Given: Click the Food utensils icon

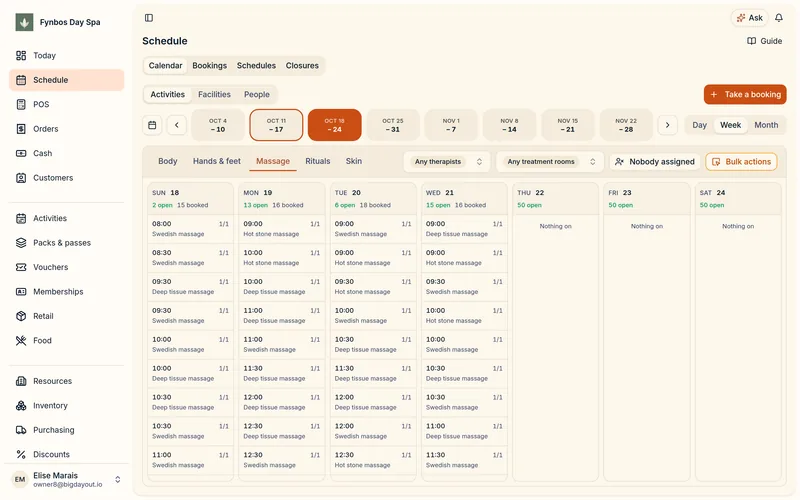Looking at the screenshot, I should (x=21, y=340).
